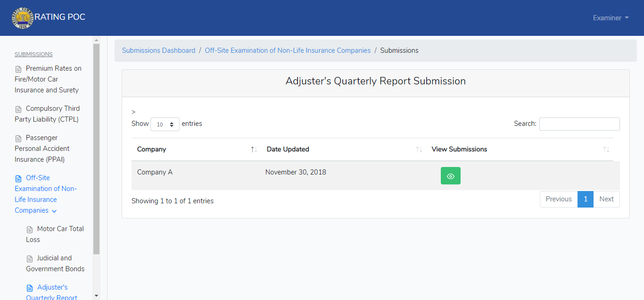
Task: Open the show entries count dropdown
Action: (x=165, y=125)
